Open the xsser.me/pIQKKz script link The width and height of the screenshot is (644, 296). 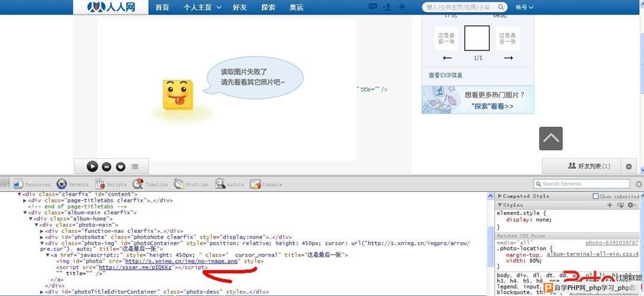[135, 267]
